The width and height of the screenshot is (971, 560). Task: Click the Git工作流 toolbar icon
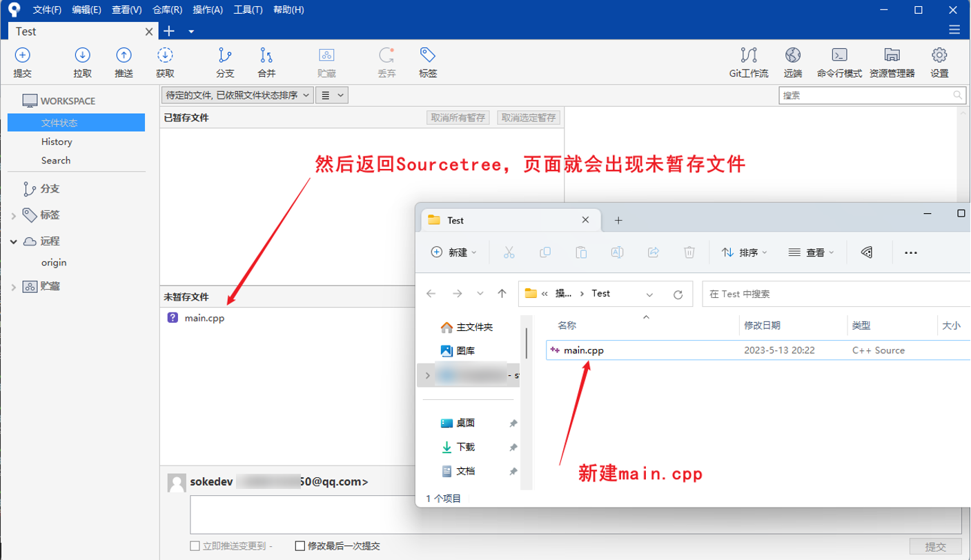(x=748, y=61)
